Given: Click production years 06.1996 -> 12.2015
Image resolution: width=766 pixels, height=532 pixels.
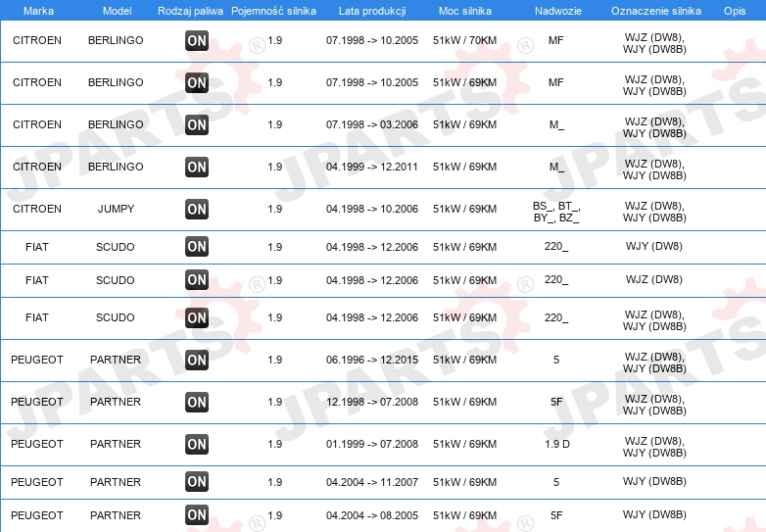Looking at the screenshot, I should tap(372, 360).
